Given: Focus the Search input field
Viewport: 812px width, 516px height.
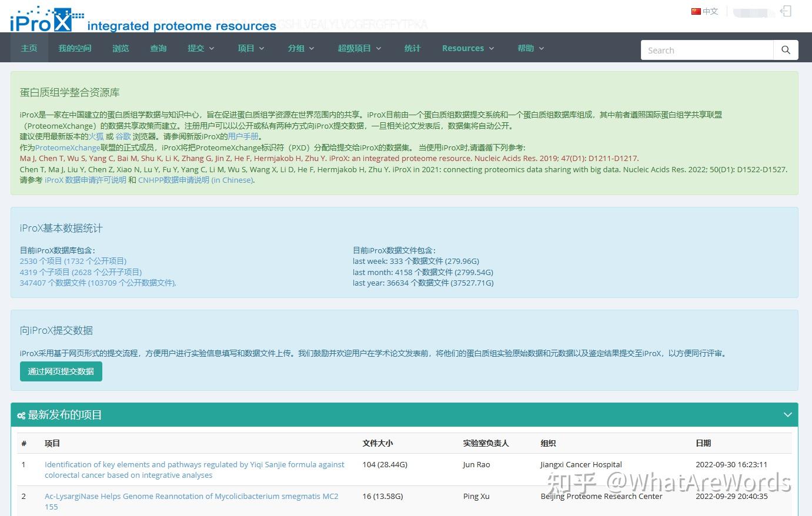Looking at the screenshot, I should tap(707, 50).
